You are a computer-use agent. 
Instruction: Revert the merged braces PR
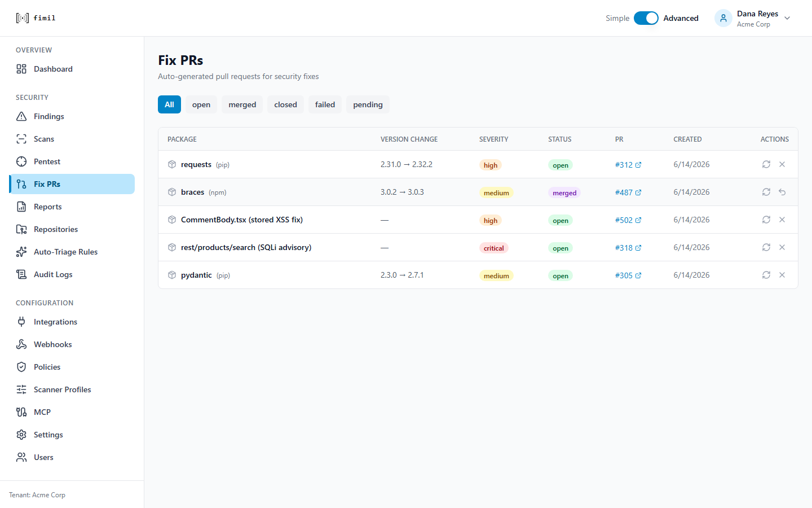click(x=782, y=192)
